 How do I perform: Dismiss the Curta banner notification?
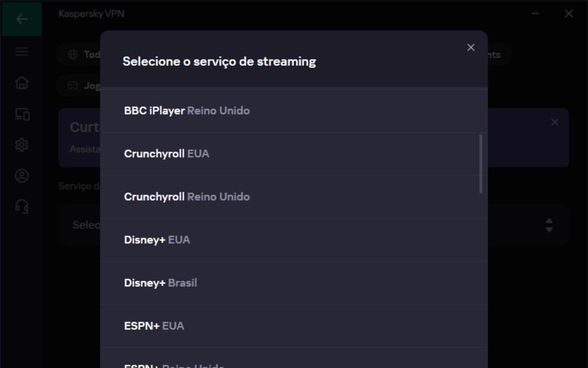point(553,121)
